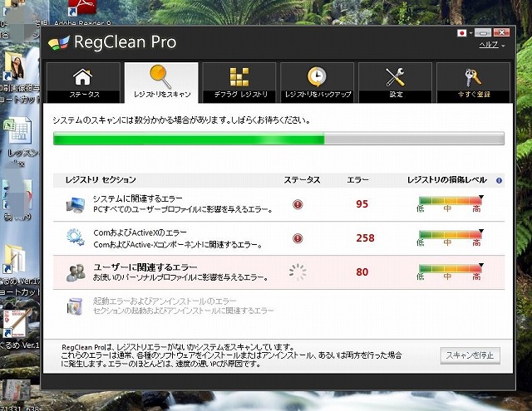This screenshot has height=411, width=532.
Task: Click damage level gauge for システムに関連するエラー
Action: point(450,204)
